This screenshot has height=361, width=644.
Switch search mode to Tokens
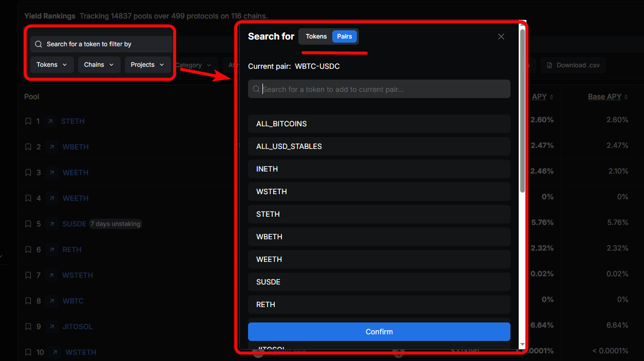tap(316, 36)
